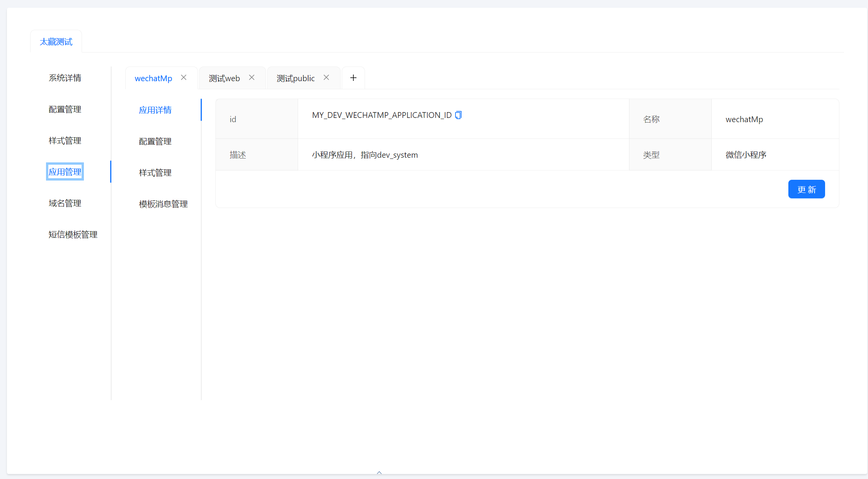This screenshot has height=479, width=868.
Task: Expand the bottom collapse arrow
Action: click(x=379, y=472)
